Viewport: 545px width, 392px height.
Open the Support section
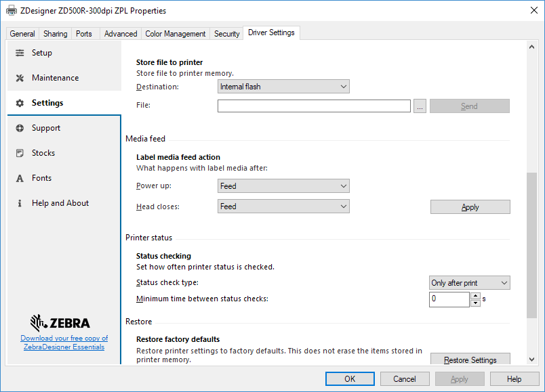click(x=19, y=128)
